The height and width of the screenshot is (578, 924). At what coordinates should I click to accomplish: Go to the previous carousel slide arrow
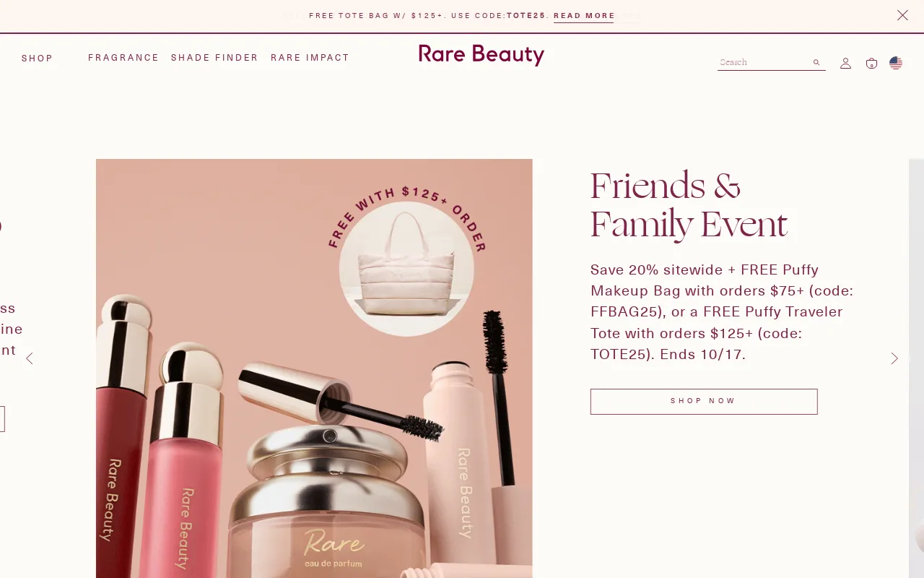coord(30,358)
